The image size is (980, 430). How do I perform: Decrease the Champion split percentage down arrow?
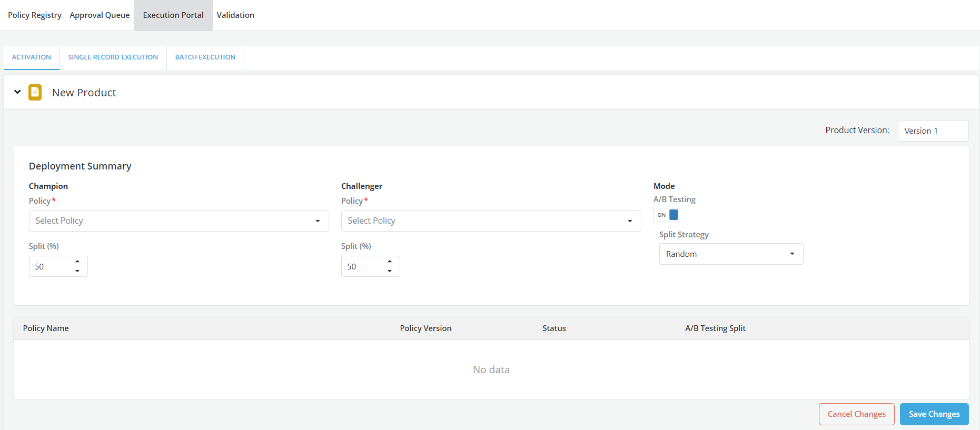pyautogui.click(x=77, y=271)
